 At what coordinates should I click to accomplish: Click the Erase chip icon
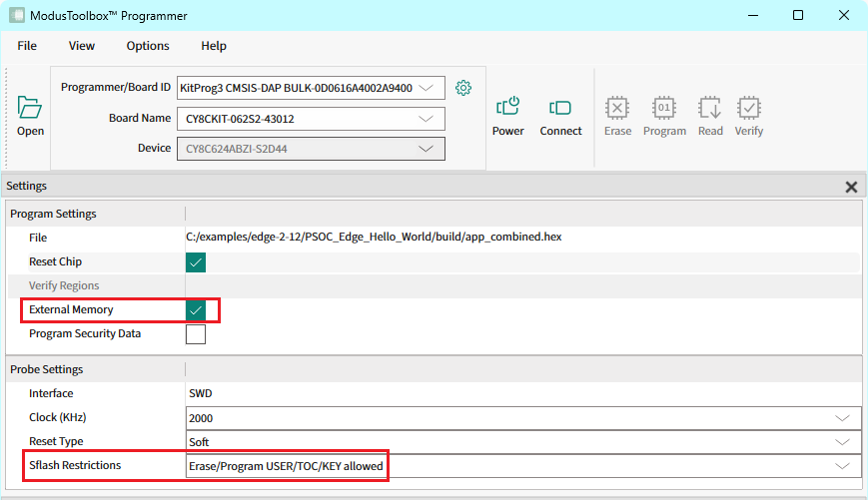coord(617,108)
